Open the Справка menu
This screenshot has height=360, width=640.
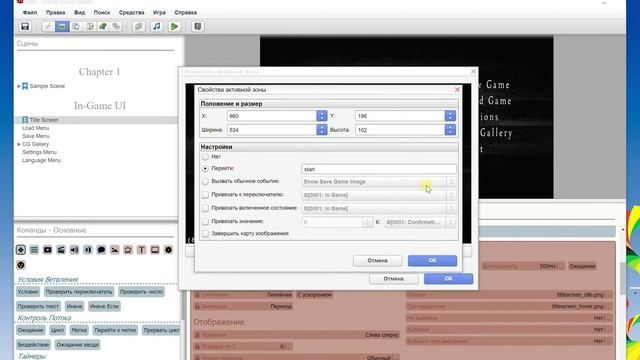(185, 13)
